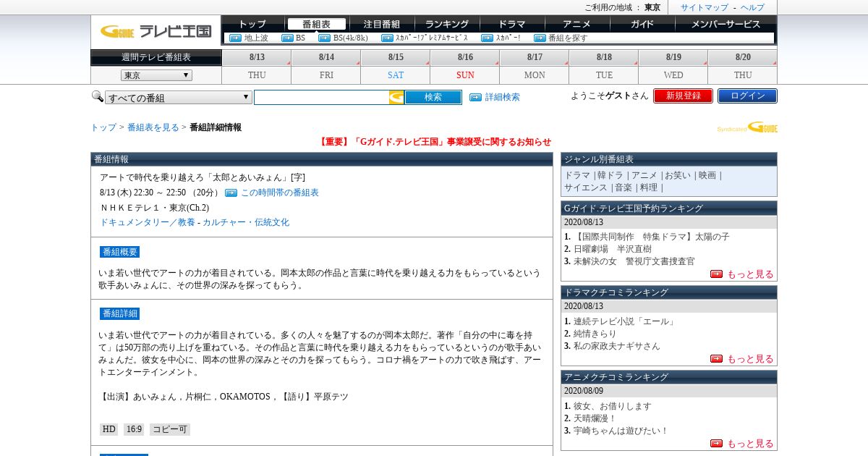Click the arrow icon next to スカパー!プレミアムサービス

click(x=386, y=38)
